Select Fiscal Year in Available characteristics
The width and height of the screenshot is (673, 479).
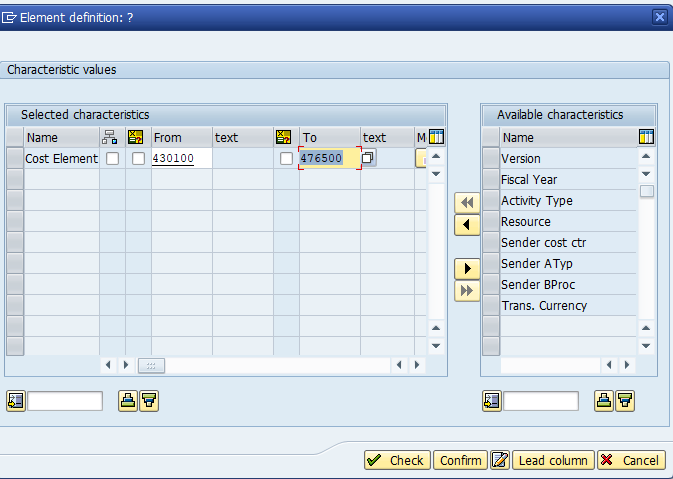pos(529,180)
